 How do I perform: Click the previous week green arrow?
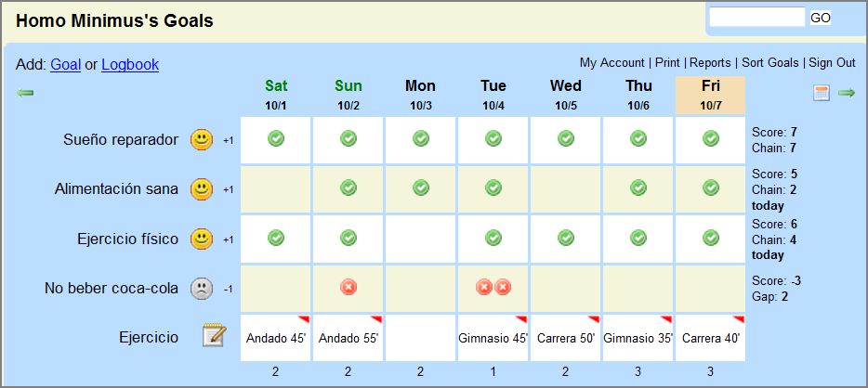tap(25, 93)
